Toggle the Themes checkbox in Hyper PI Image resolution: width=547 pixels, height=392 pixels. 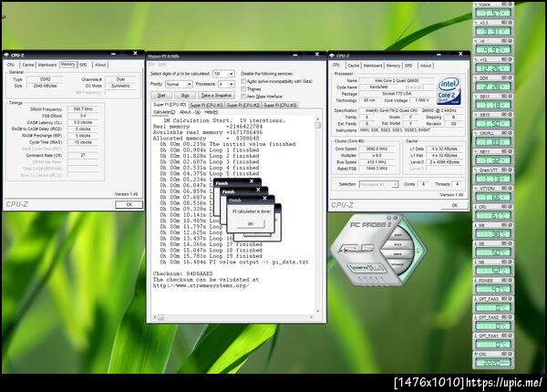click(x=243, y=89)
